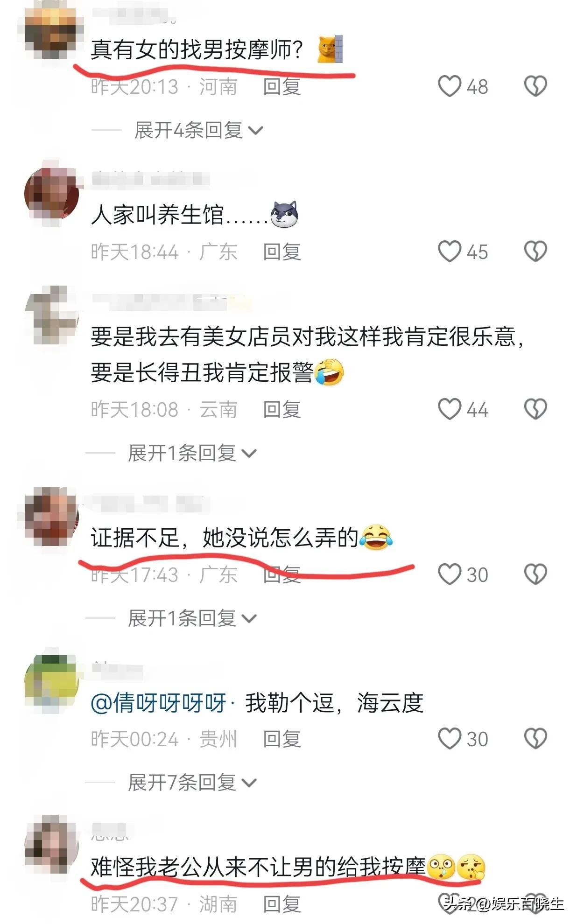Open the @倩呀呀呀呀 mention link
This screenshot has width=577, height=924.
[159, 703]
